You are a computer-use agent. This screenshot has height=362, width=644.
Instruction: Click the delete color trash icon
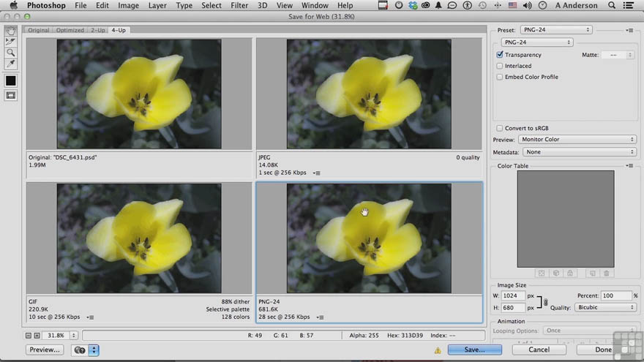click(606, 274)
